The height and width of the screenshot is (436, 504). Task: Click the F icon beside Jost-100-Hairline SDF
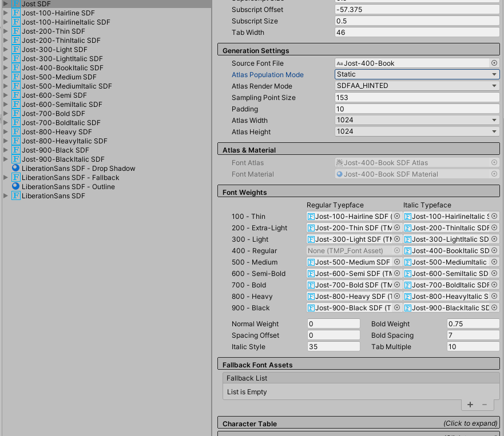coord(15,13)
